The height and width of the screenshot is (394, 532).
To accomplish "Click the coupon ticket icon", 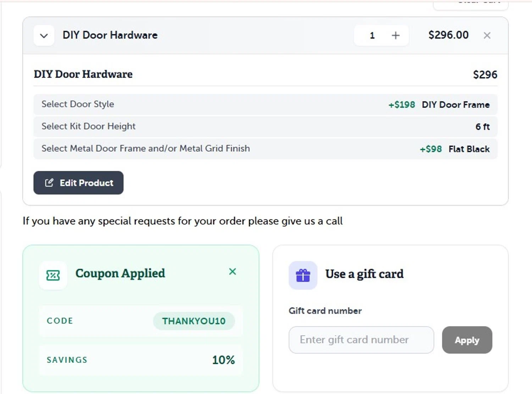I will 53,275.
